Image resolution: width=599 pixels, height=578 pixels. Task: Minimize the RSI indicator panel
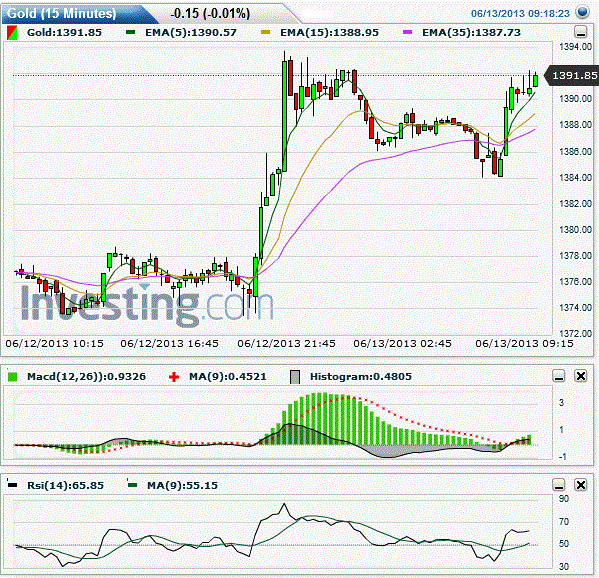559,485
